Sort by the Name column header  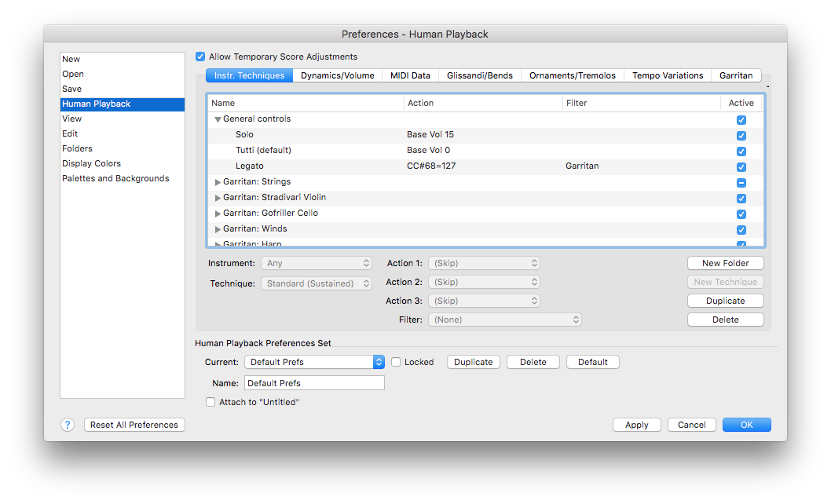point(306,104)
